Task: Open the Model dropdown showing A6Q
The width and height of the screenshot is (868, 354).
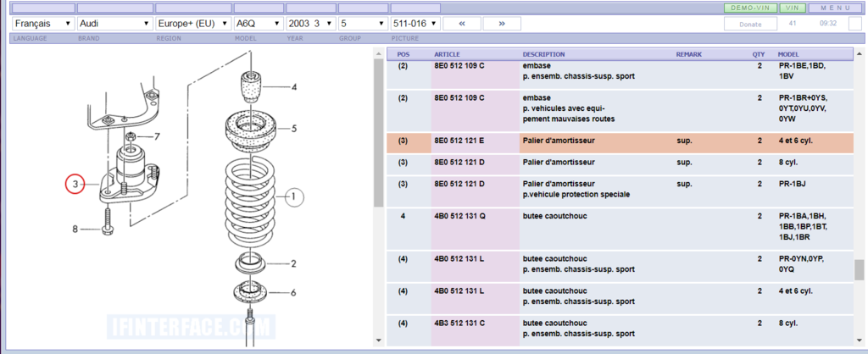Action: 257,24
